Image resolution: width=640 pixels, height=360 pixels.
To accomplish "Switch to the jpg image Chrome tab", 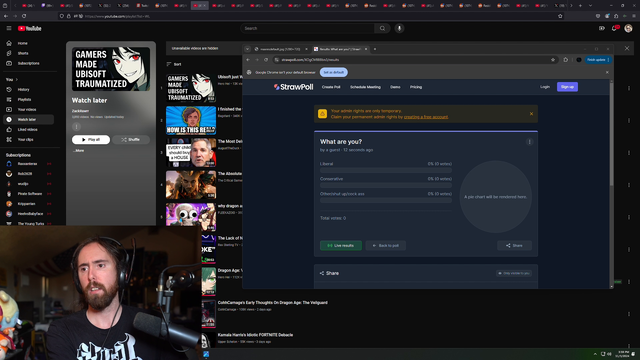I will pyautogui.click(x=281, y=49).
